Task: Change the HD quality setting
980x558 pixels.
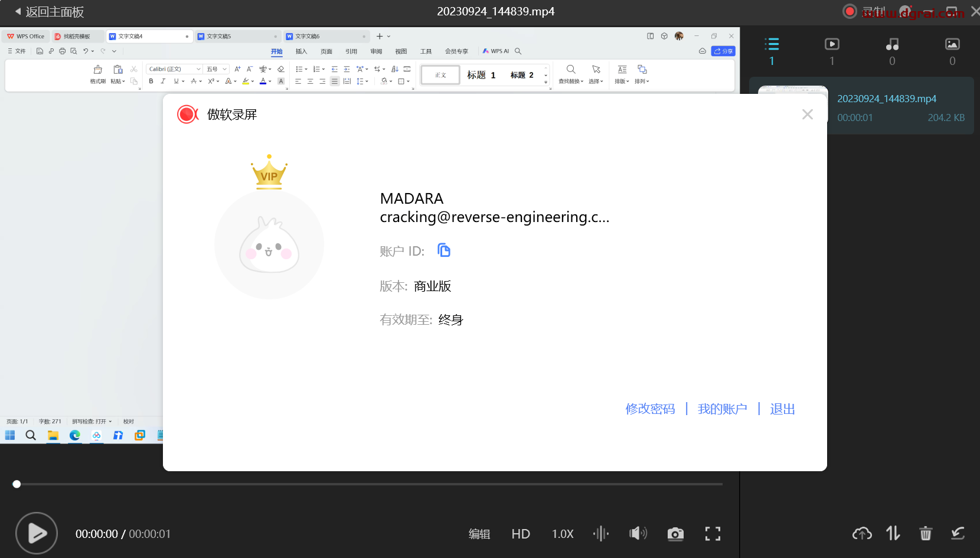Action: point(521,534)
